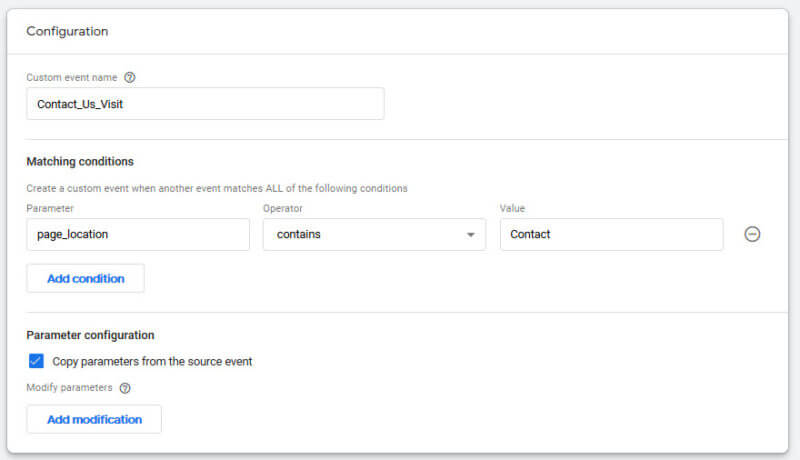Click the Add modification button

[94, 419]
